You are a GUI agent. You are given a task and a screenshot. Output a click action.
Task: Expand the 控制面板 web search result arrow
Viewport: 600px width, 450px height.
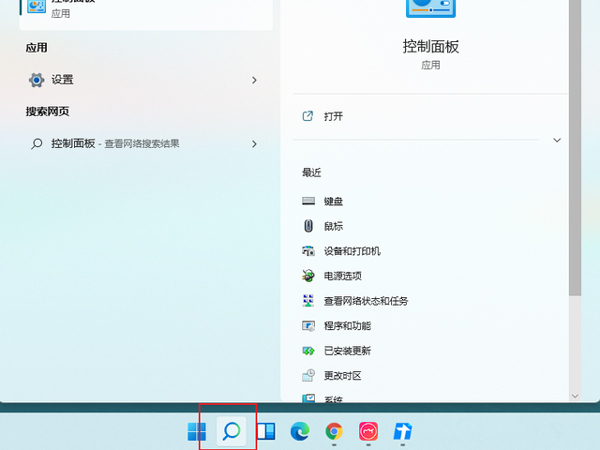(254, 144)
